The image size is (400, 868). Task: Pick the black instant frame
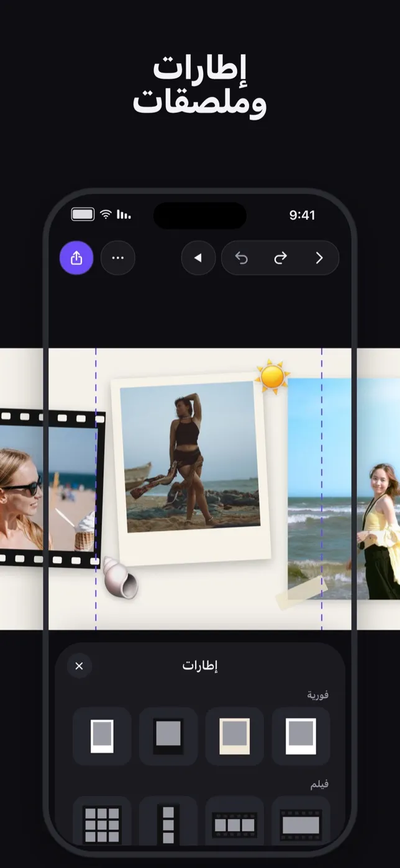[x=168, y=736]
